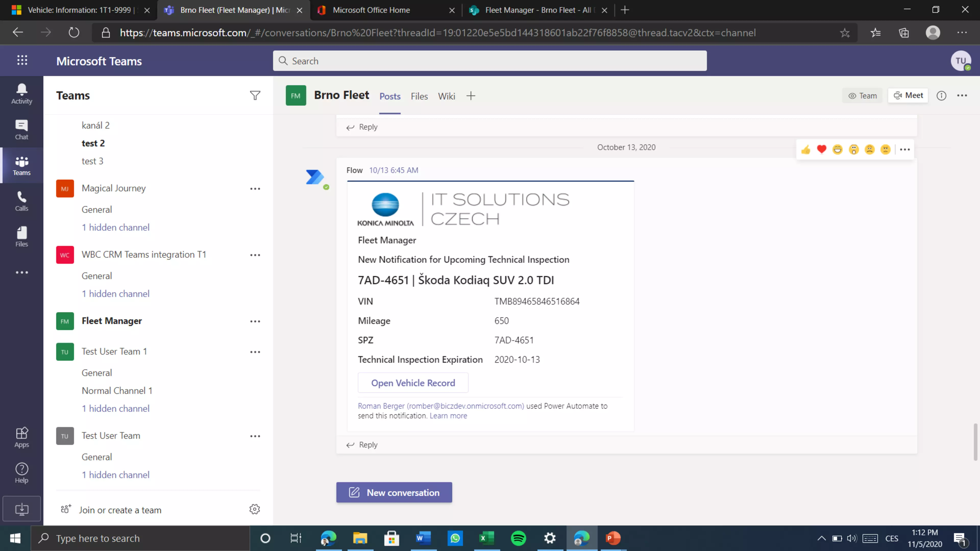Refresh the browser page

coord(73,33)
